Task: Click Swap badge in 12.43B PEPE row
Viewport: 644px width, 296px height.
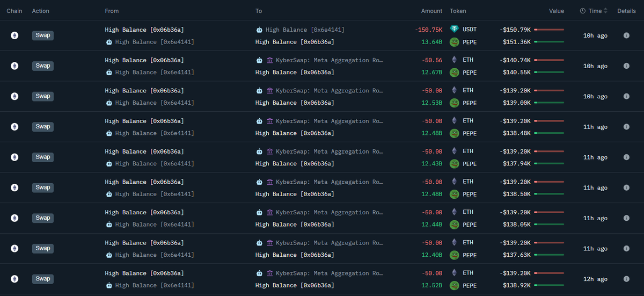Action: (x=43, y=157)
